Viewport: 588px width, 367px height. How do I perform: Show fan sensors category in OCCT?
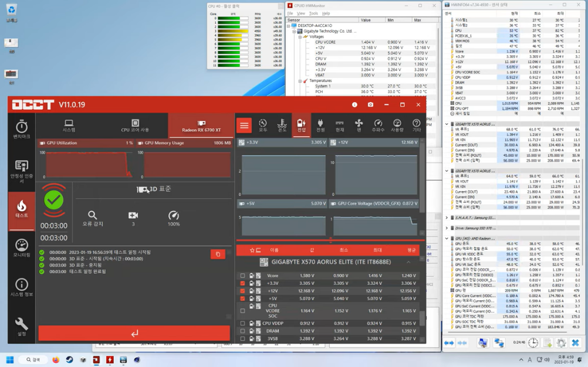tap(359, 125)
